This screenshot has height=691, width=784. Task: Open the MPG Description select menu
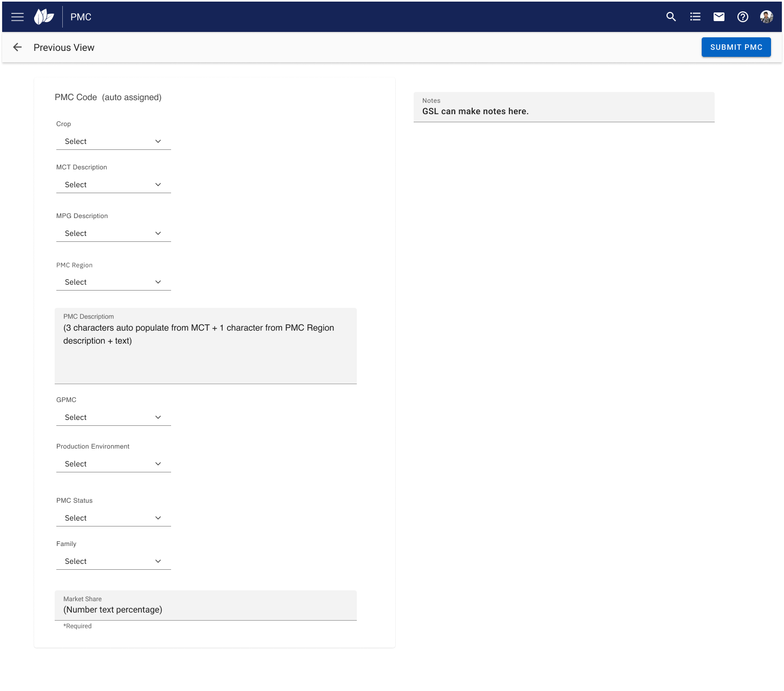tap(113, 233)
